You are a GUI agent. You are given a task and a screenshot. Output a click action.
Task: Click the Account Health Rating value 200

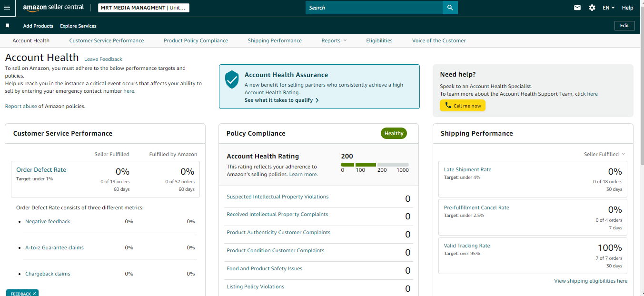pos(347,156)
